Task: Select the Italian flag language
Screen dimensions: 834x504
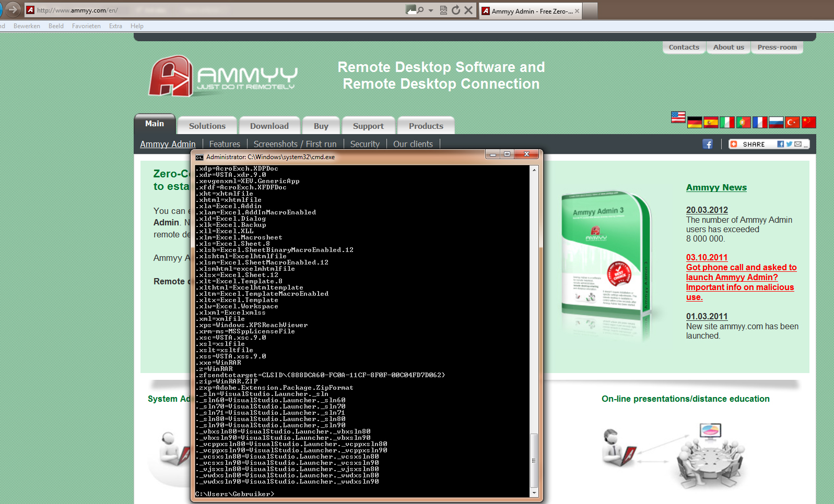Action: pos(727,123)
